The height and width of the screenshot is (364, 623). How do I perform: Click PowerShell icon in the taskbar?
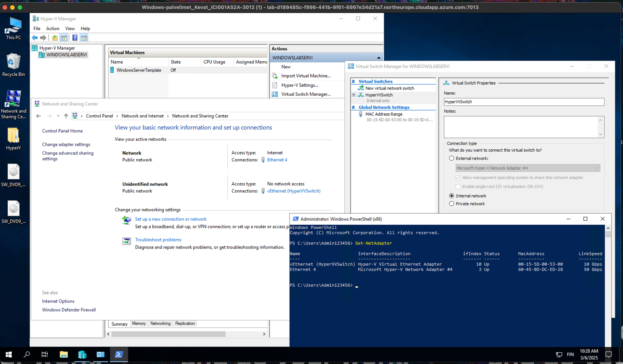[x=119, y=355]
